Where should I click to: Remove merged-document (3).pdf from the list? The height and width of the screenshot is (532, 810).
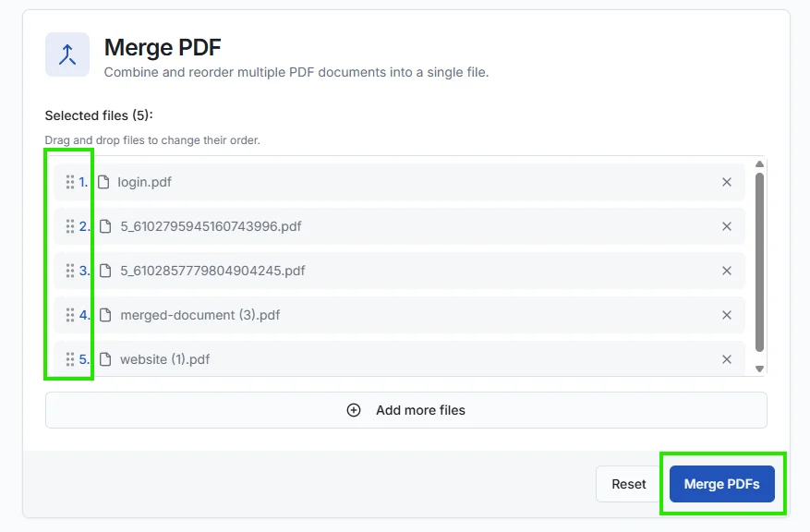(x=727, y=315)
